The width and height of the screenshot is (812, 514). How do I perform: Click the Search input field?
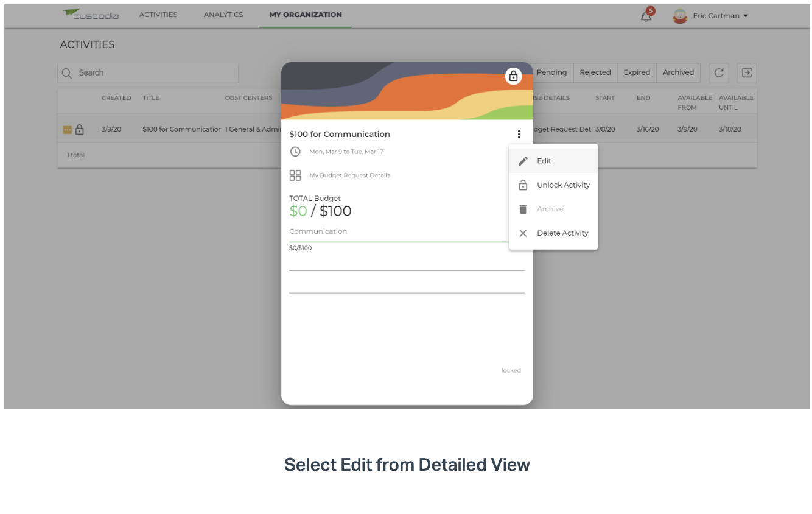[x=148, y=73]
